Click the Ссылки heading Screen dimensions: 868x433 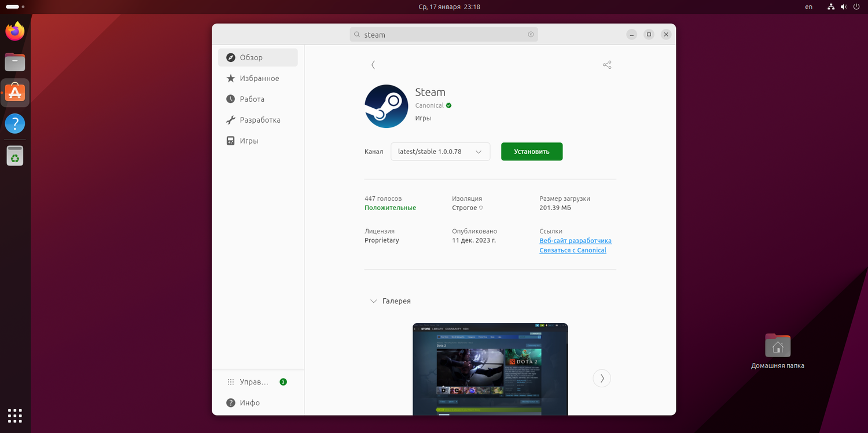pyautogui.click(x=551, y=231)
